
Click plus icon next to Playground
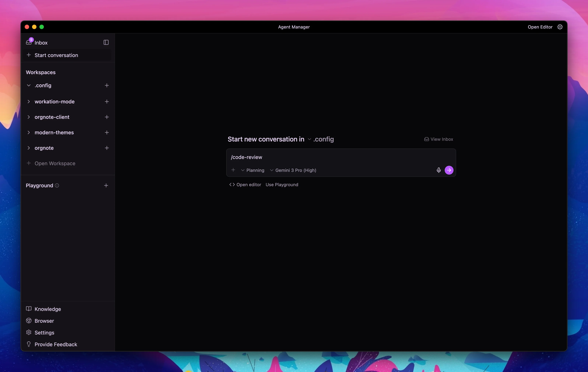point(106,185)
